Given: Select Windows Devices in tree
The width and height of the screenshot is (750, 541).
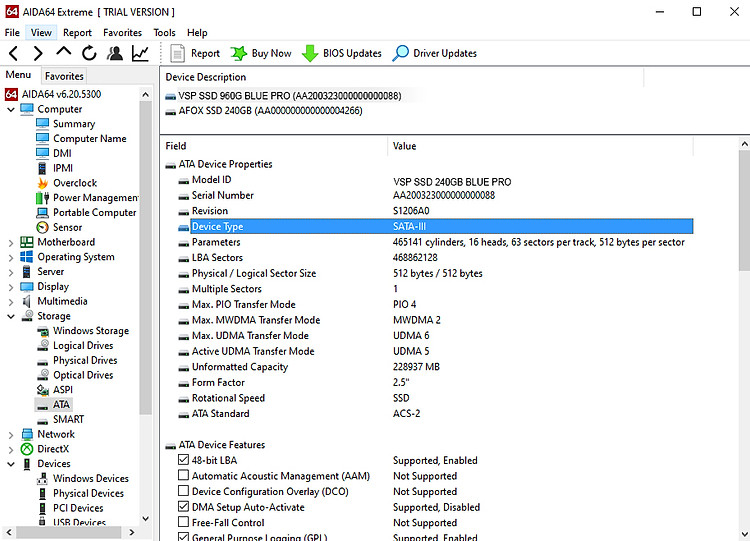Looking at the screenshot, I should click(x=90, y=479).
